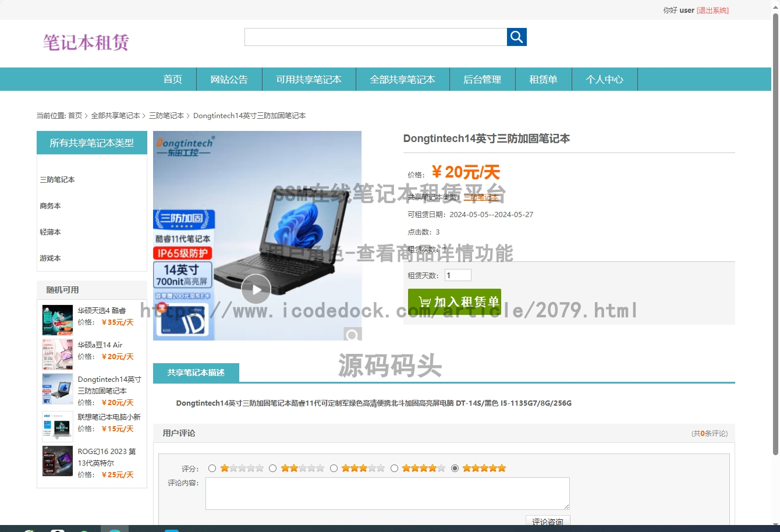Click the search magnifier button
780x532 pixels.
pyautogui.click(x=516, y=37)
